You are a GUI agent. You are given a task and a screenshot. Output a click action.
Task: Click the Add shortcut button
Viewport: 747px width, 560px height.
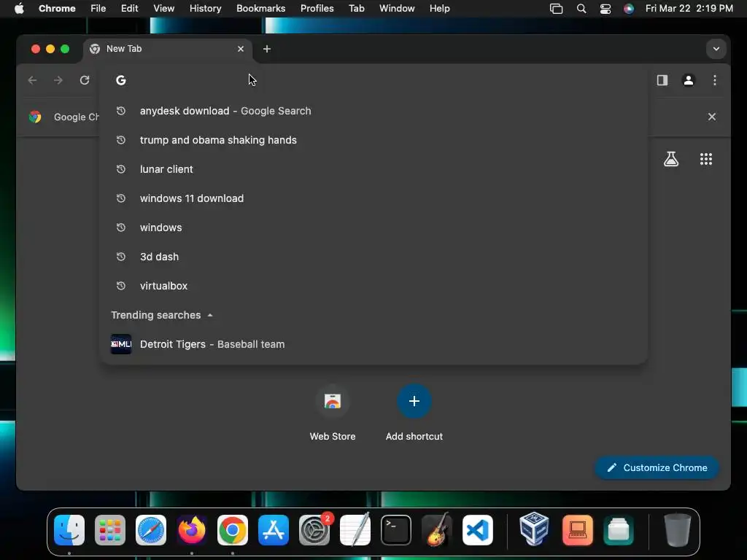pyautogui.click(x=414, y=413)
